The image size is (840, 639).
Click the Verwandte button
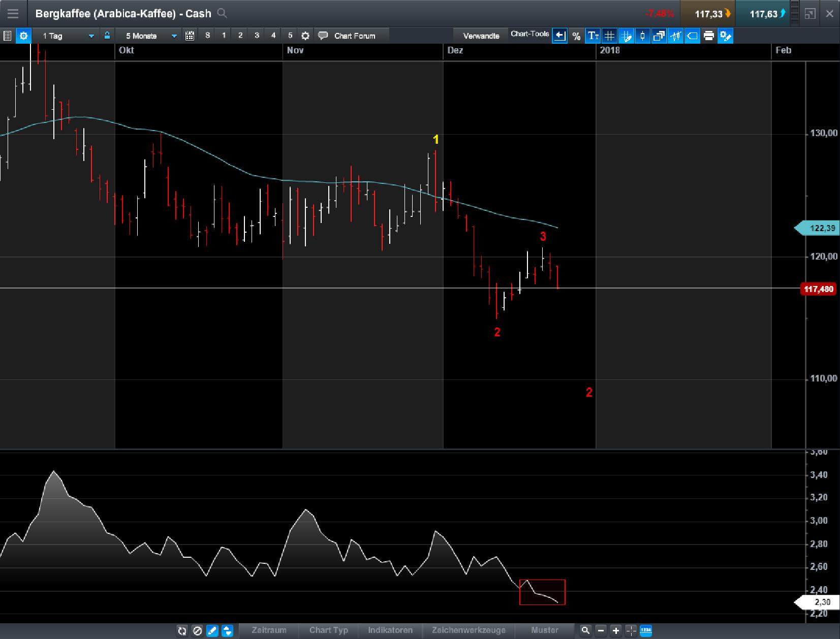[481, 36]
